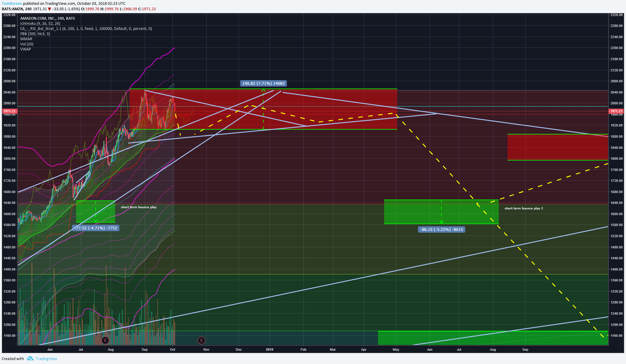626x364 pixels.
Task: Click the 1160.00 price on left axis
Action: pyautogui.click(x=9, y=336)
